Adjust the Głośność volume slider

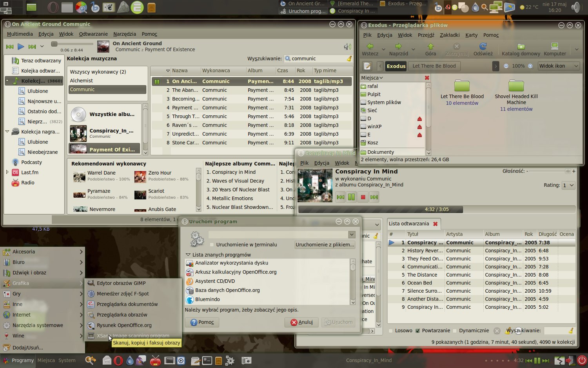pyautogui.click(x=550, y=171)
